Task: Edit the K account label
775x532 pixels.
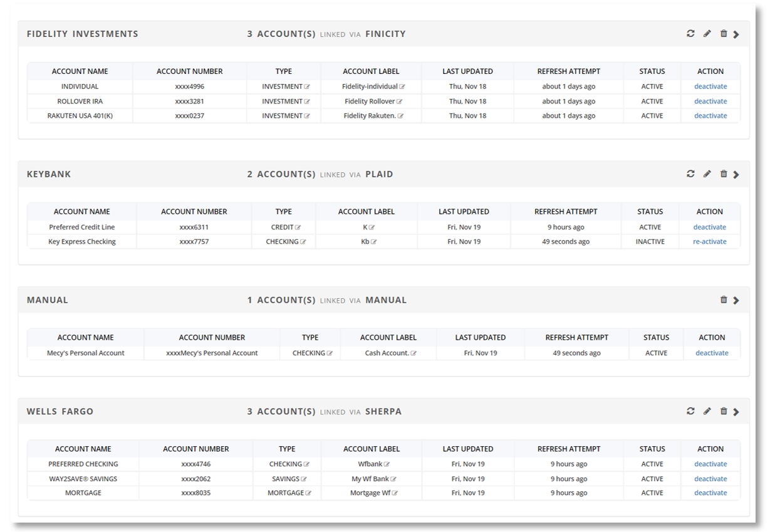Action: pyautogui.click(x=372, y=227)
